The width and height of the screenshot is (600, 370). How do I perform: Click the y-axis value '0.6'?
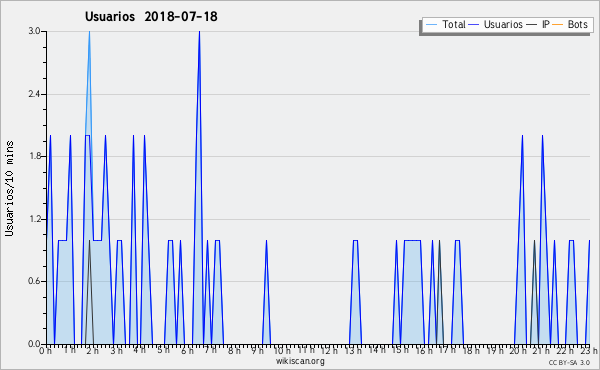pos(34,281)
